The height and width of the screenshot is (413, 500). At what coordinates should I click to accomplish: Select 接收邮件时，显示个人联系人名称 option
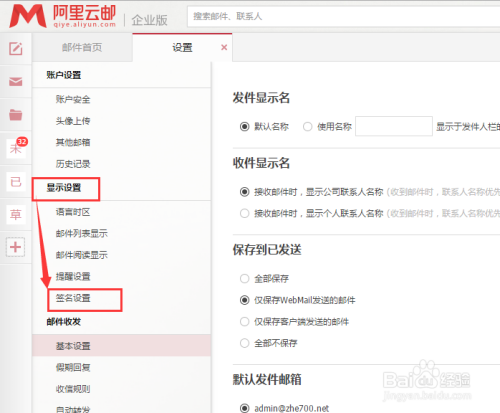click(245, 213)
